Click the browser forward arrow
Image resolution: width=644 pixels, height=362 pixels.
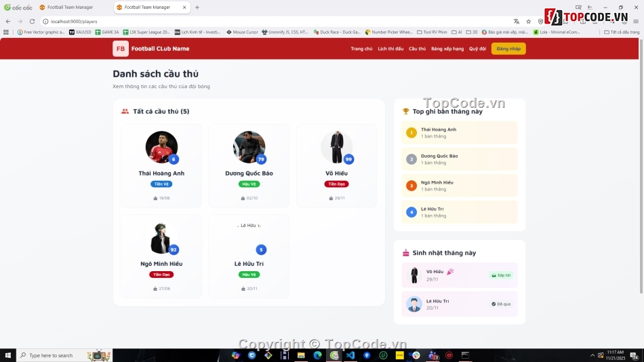pos(20,22)
